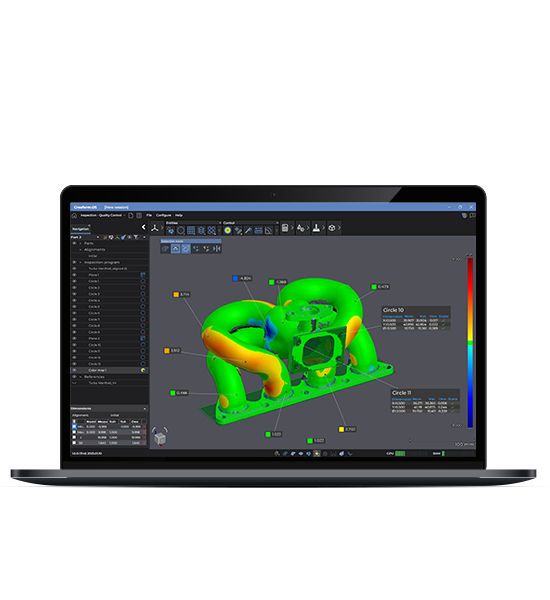Delete the Min. dimension row with red X
550x600 pixels.
[x=144, y=426]
